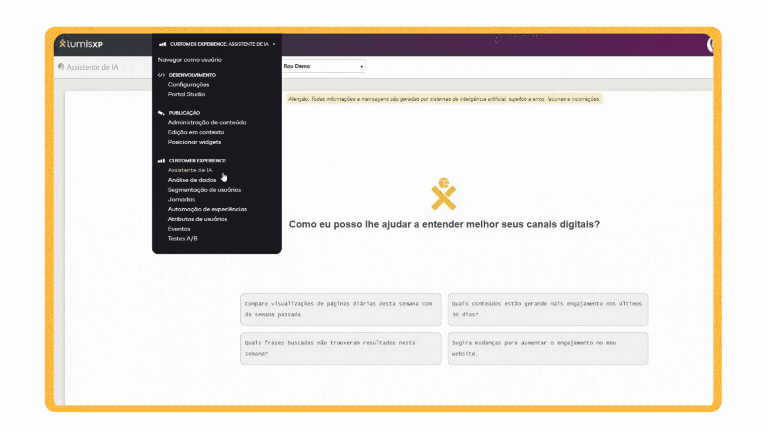Click the Assistente de IA page title

[x=92, y=67]
